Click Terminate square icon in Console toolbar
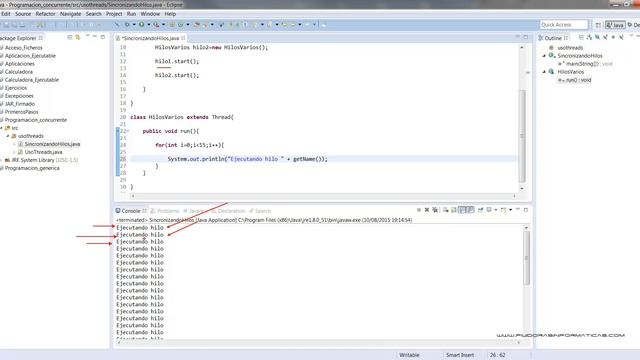Image resolution: width=640 pixels, height=360 pixels. click(419, 210)
